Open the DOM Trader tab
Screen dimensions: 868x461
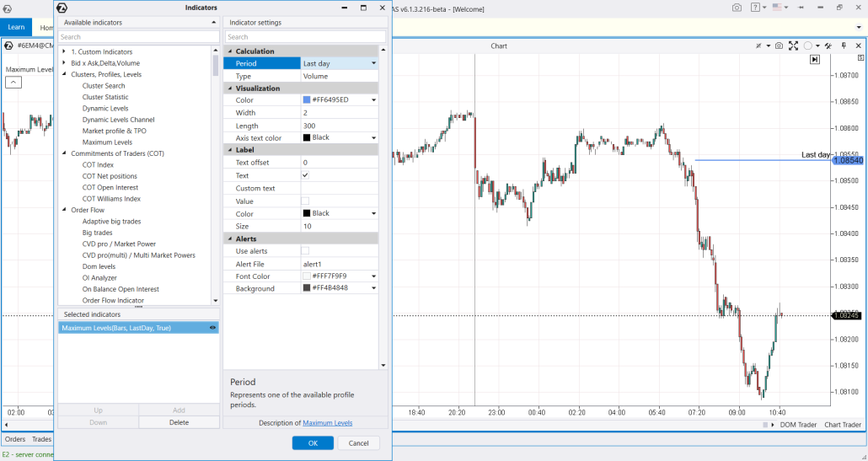797,425
